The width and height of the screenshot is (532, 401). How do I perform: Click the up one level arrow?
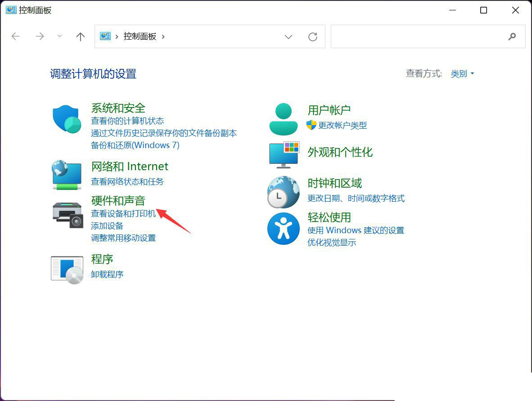click(x=80, y=36)
